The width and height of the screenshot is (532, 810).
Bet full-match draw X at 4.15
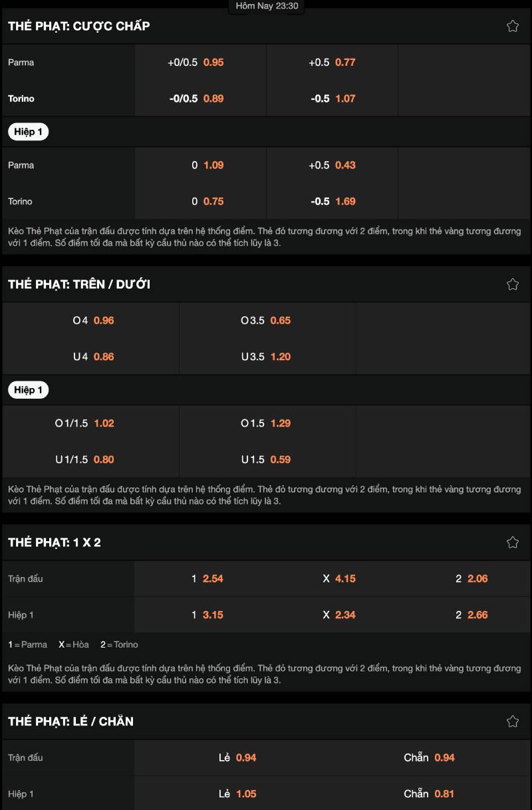tap(339, 579)
